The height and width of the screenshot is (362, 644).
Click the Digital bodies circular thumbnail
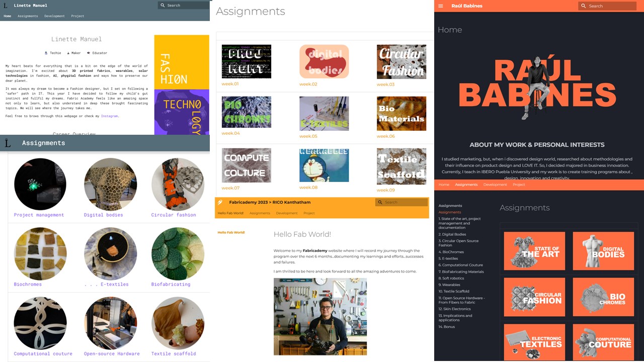pyautogui.click(x=111, y=184)
